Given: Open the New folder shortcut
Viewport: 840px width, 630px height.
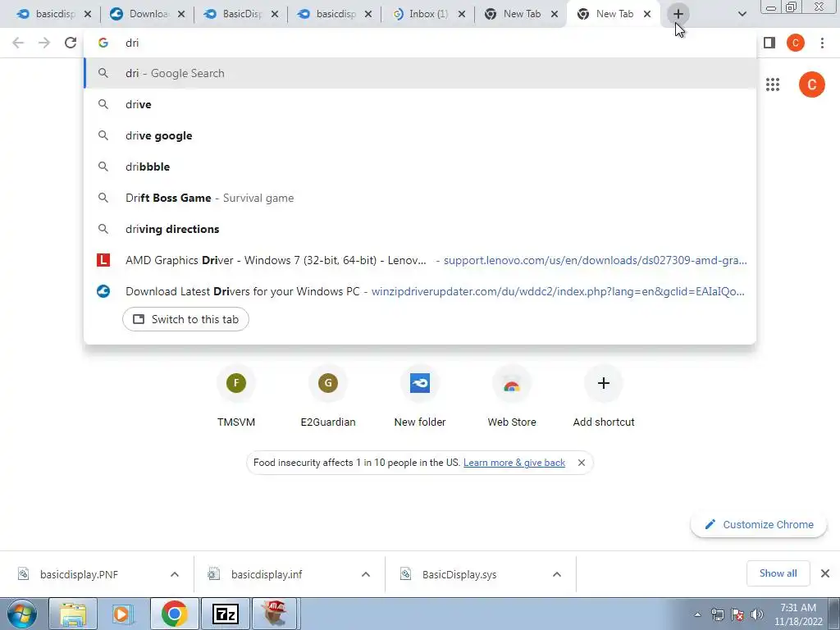Looking at the screenshot, I should [x=419, y=396].
